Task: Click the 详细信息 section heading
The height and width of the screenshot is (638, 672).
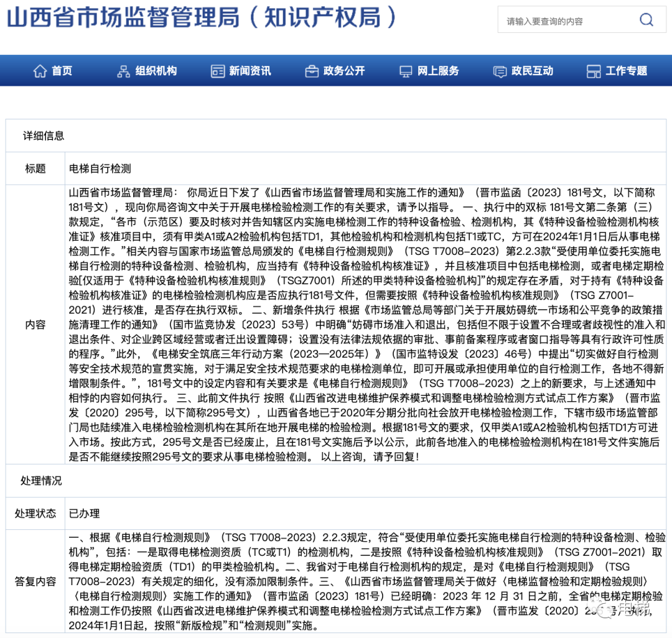Action: 44,136
